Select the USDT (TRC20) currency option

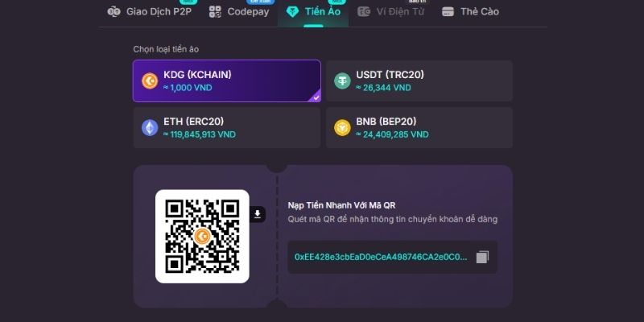pos(419,81)
